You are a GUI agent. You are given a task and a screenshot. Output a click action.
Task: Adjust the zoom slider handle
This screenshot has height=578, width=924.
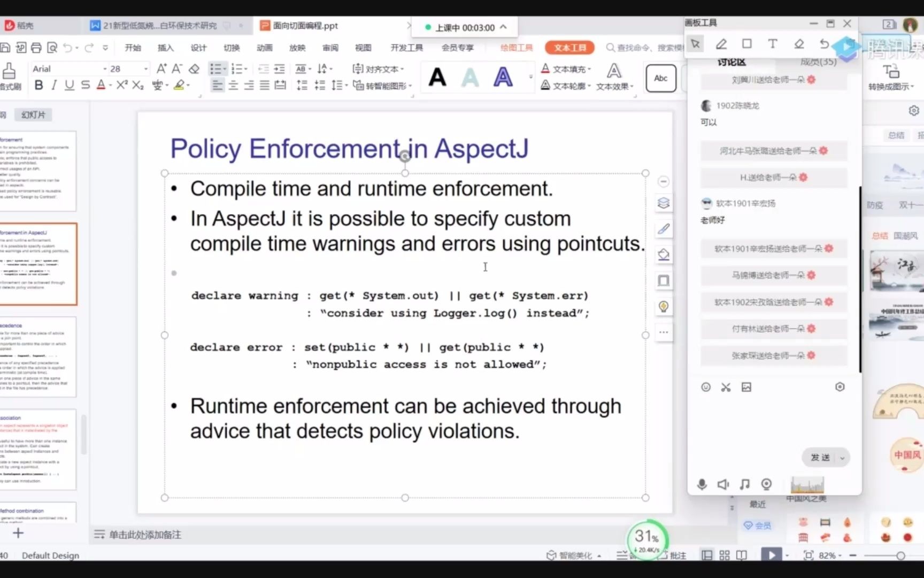(x=900, y=556)
